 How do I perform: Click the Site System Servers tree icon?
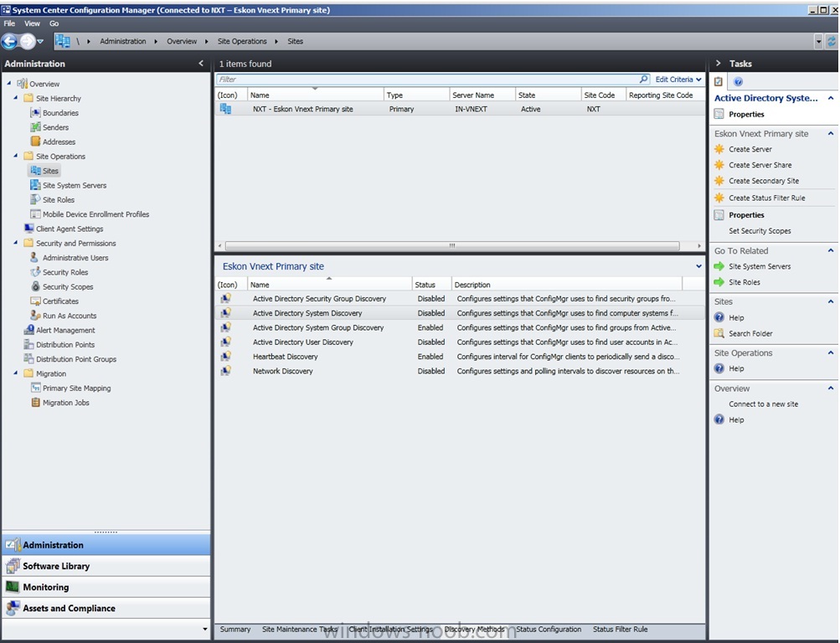(35, 185)
